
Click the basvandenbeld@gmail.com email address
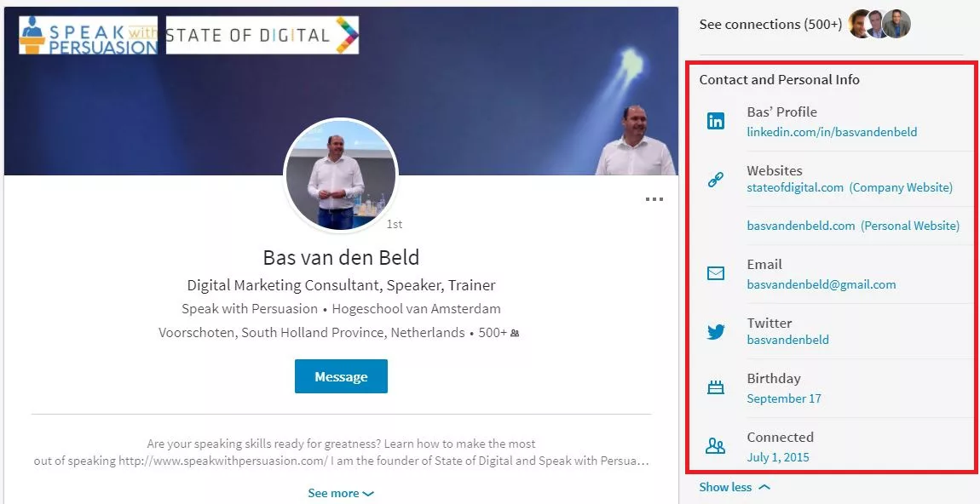tap(821, 284)
